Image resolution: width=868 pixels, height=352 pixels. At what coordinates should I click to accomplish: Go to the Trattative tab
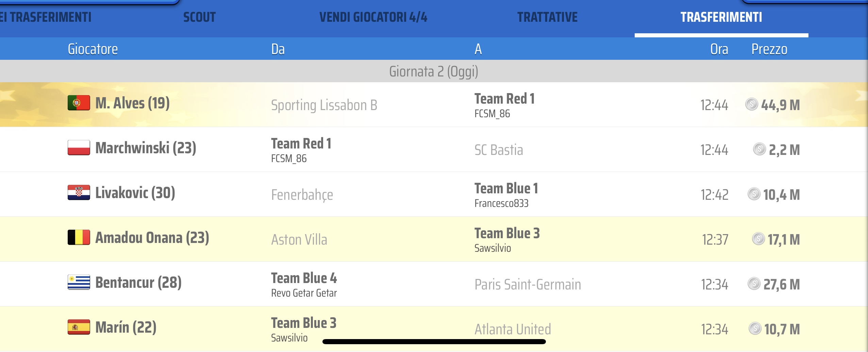[547, 17]
